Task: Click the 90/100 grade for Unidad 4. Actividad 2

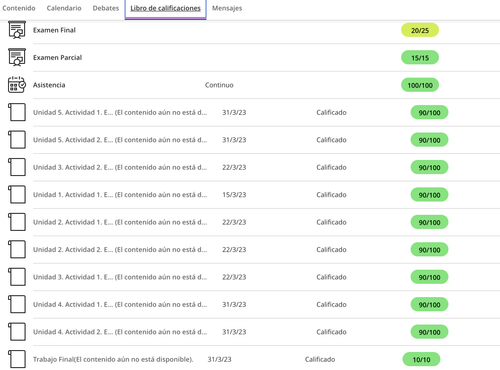Action: click(429, 332)
